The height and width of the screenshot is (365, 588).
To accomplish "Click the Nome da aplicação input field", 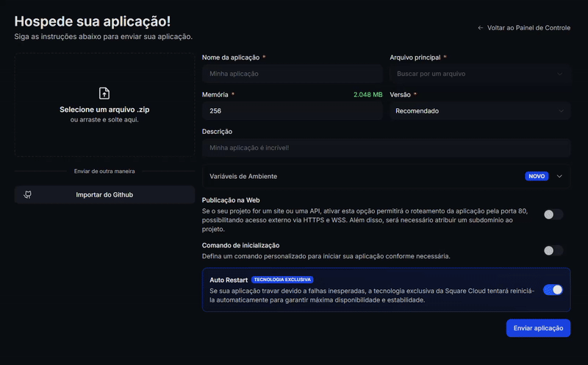I will coord(292,74).
